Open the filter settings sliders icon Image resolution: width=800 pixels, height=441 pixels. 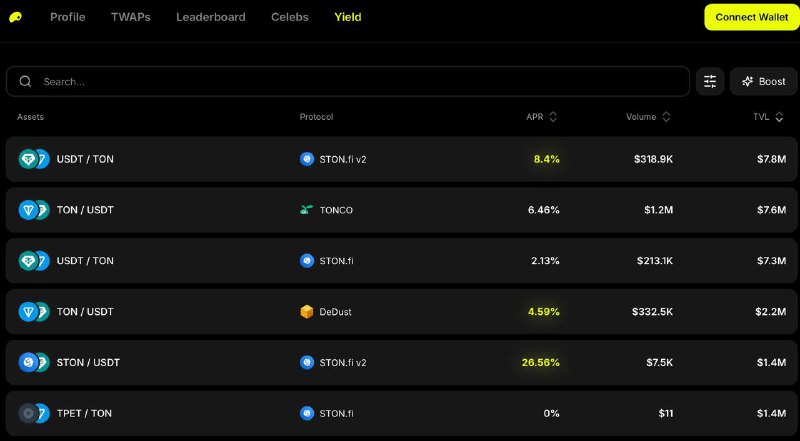[x=710, y=81]
